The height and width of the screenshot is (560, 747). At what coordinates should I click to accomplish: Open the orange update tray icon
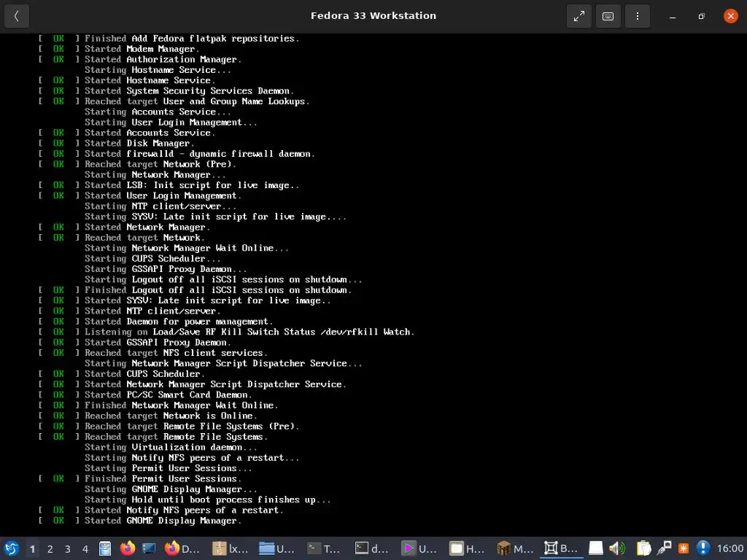(x=684, y=548)
